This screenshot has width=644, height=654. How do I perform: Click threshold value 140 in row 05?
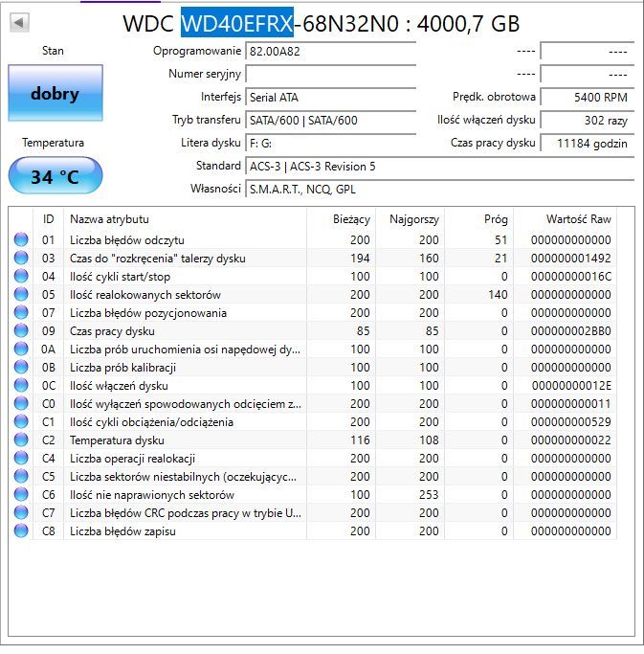point(498,295)
